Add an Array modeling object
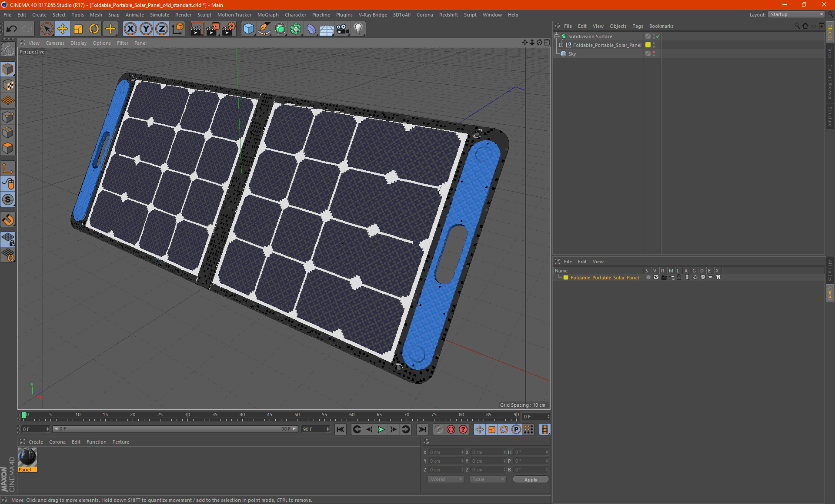Image resolution: width=835 pixels, height=504 pixels. point(296,29)
